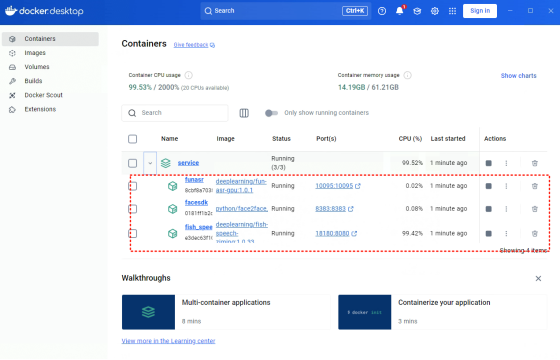Delete the funasr container with trash icon

(535, 186)
